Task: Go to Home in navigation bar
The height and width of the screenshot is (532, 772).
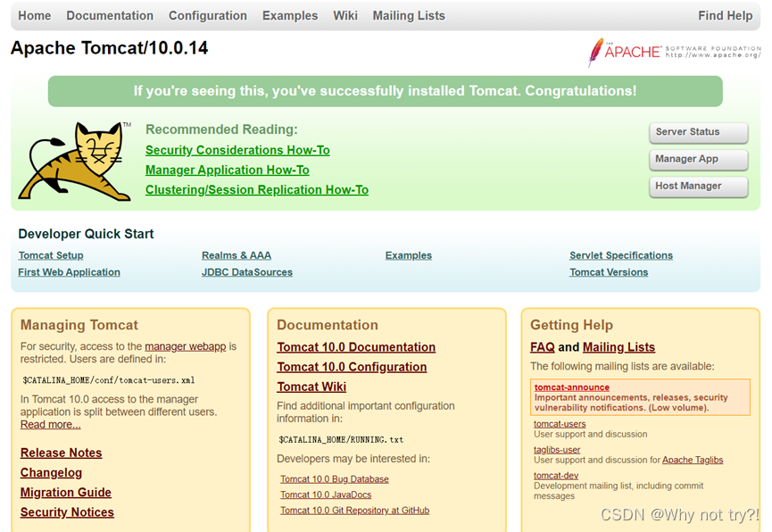Action: pos(35,16)
